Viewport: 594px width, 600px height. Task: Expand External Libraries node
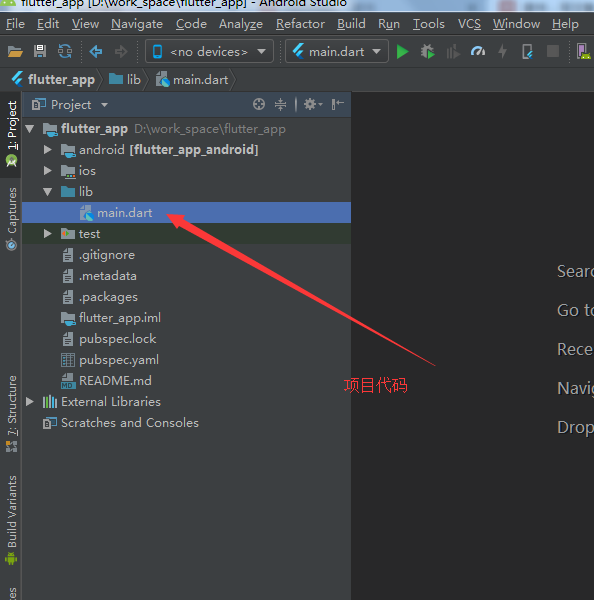click(30, 402)
